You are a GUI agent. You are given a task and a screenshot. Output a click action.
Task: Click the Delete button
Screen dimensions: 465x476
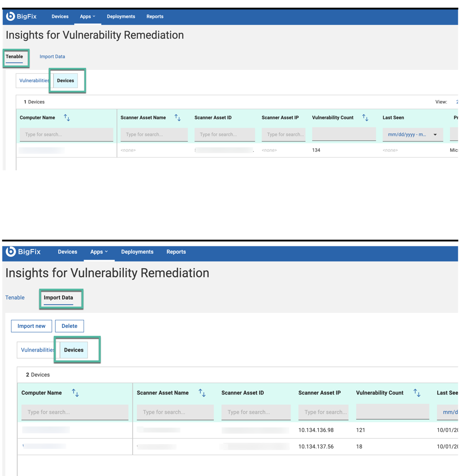(x=69, y=326)
